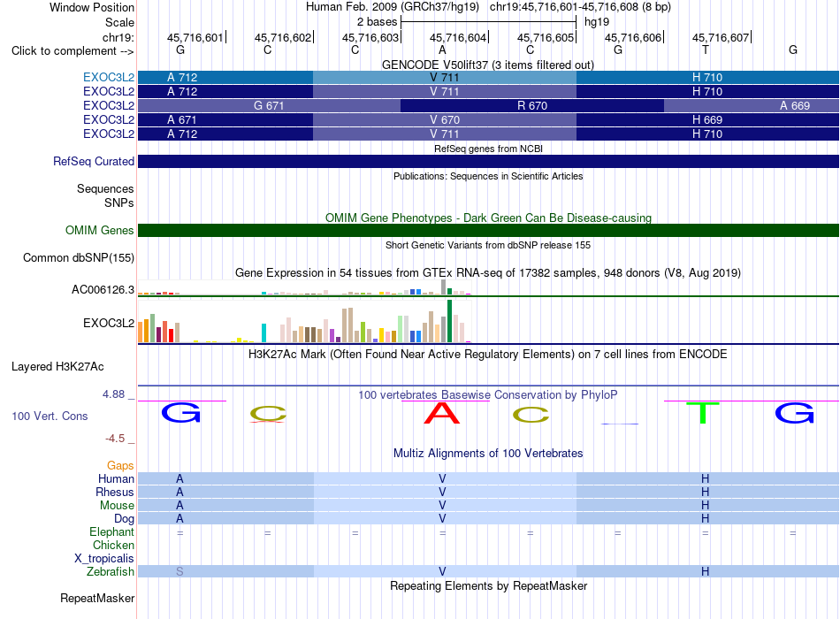Click the Human V amino acid cell

442,479
